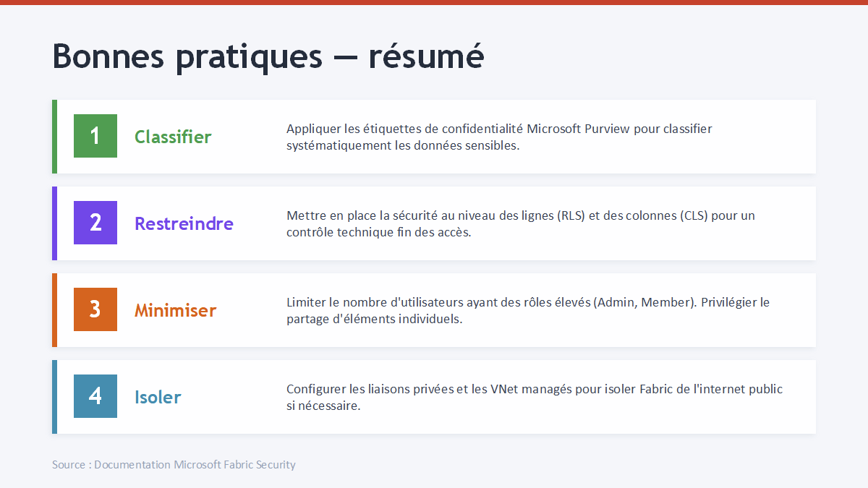Click the word "résumé" in the title
The image size is (868, 488).
[x=425, y=56]
